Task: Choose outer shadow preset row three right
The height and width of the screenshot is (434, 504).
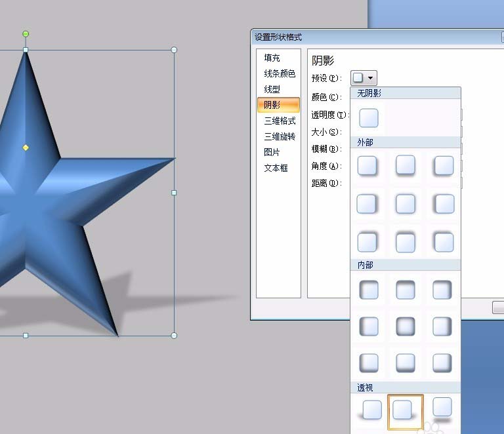Action: click(444, 242)
